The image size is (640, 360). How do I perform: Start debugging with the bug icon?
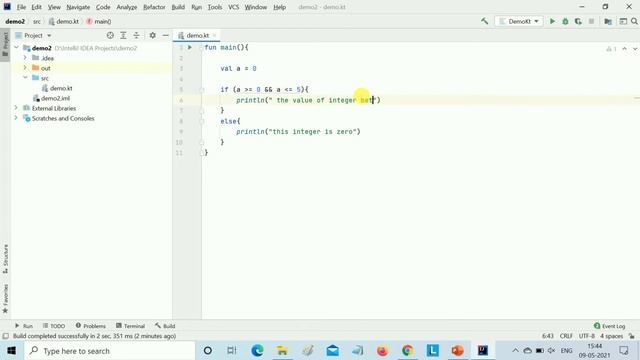565,21
